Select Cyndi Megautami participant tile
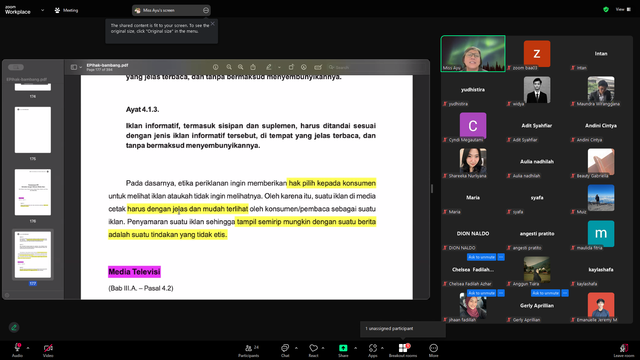The width and height of the screenshot is (640, 360). [x=473, y=126]
